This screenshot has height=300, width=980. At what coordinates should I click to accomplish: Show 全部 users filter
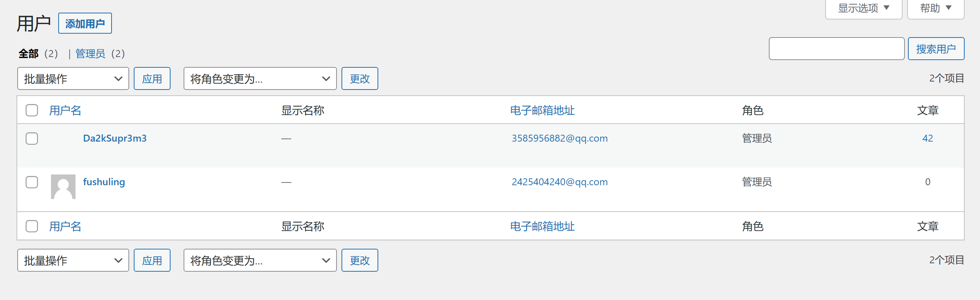pyautogui.click(x=29, y=54)
